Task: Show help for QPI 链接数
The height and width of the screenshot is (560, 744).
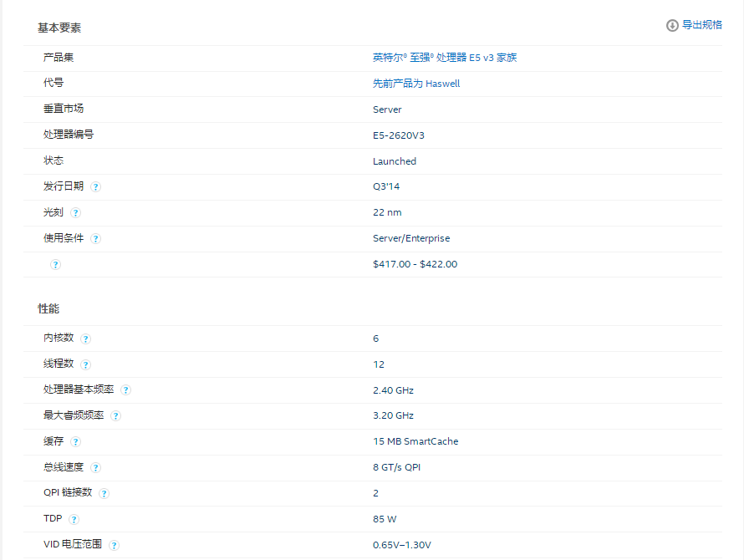Action: (x=104, y=494)
